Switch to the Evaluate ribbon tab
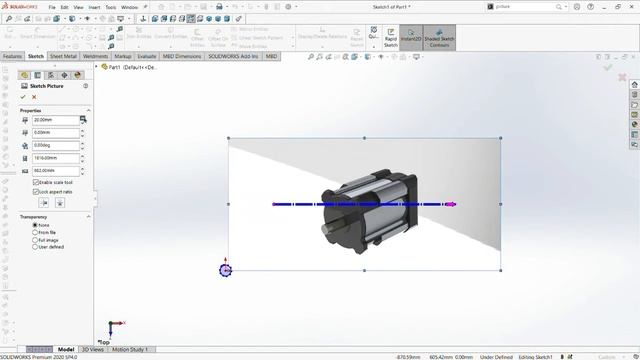 pyautogui.click(x=147, y=56)
